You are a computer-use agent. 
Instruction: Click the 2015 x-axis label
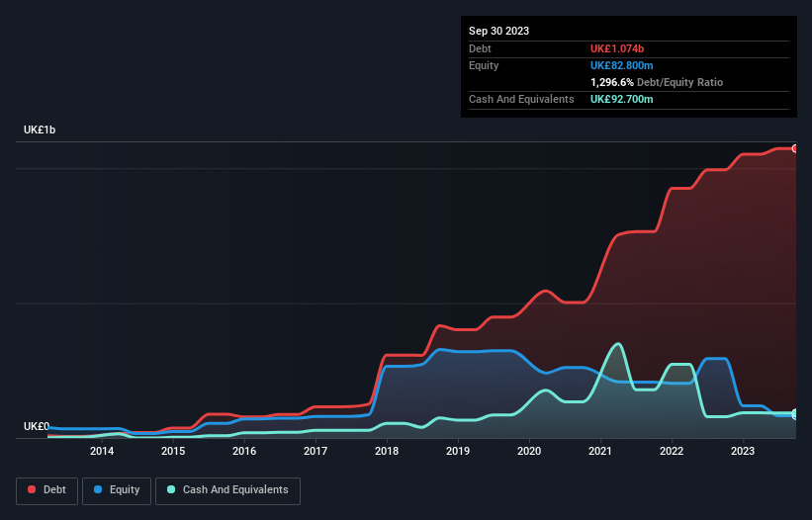point(173,451)
